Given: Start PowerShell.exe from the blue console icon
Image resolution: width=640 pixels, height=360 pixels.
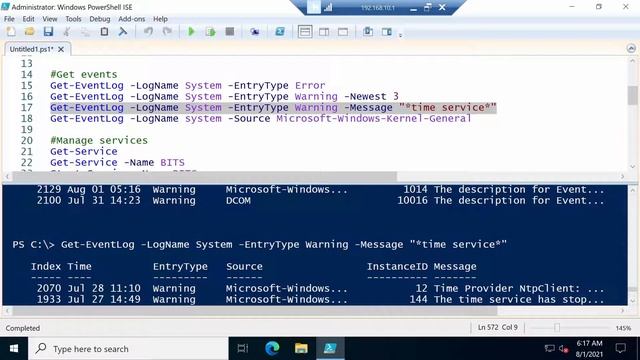Looking at the screenshot, I should (280, 32).
